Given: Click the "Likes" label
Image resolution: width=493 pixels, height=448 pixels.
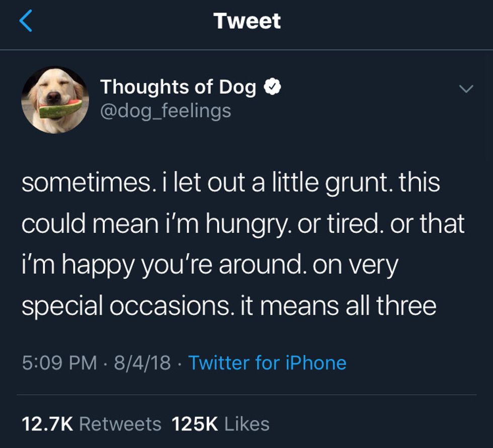Looking at the screenshot, I should [x=247, y=424].
